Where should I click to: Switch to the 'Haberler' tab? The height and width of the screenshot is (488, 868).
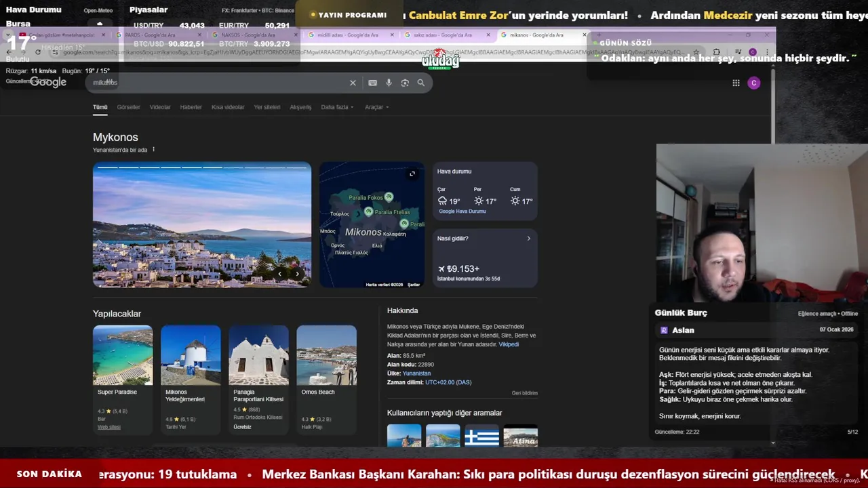tap(191, 107)
